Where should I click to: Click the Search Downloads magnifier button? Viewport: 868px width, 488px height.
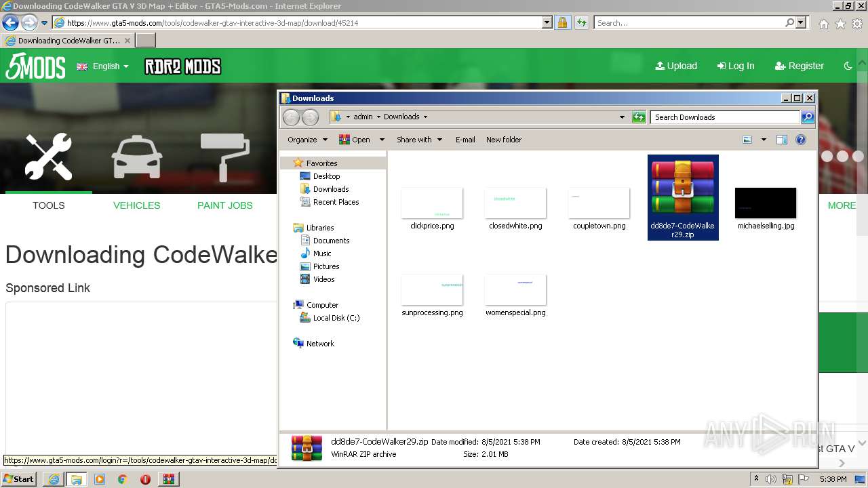click(808, 117)
